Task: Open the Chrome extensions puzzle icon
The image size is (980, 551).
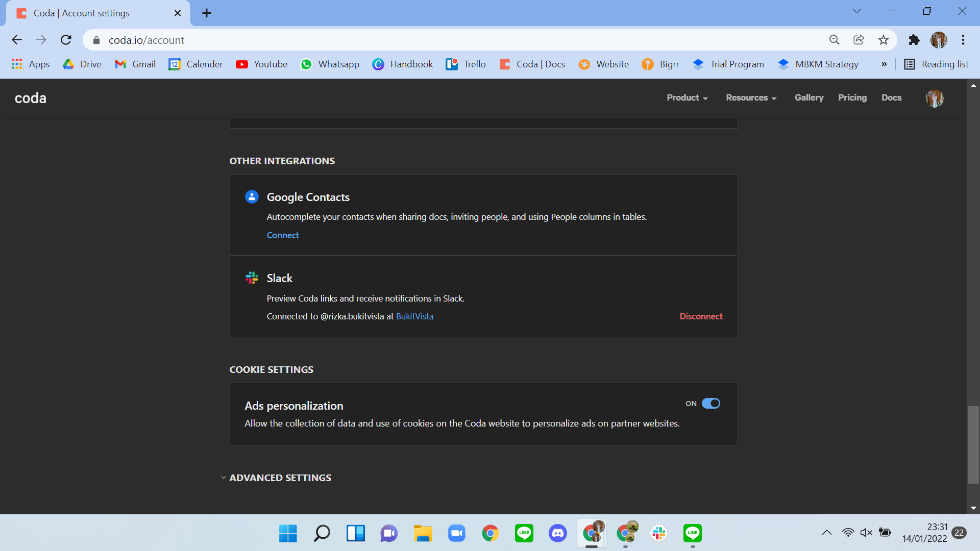Action: pos(914,40)
